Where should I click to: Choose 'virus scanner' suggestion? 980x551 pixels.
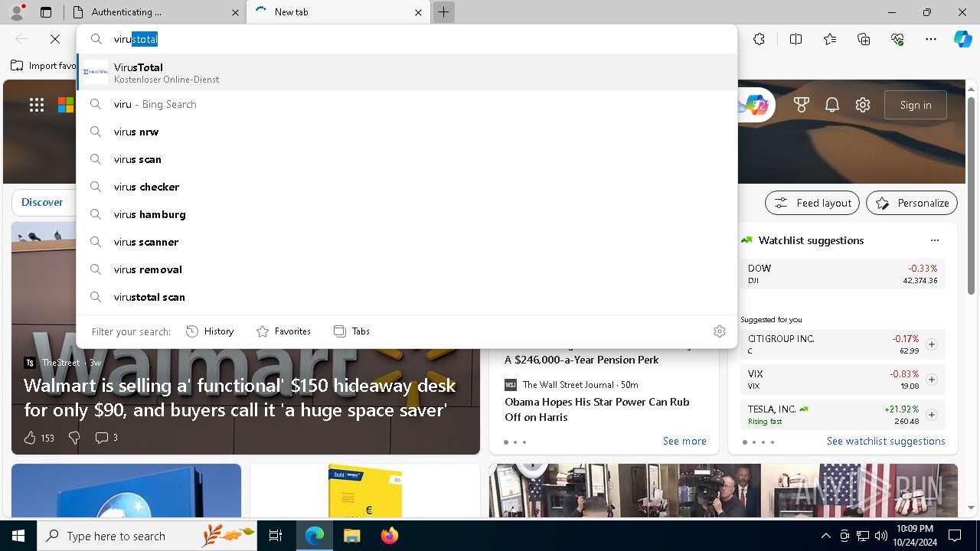[x=407, y=242]
